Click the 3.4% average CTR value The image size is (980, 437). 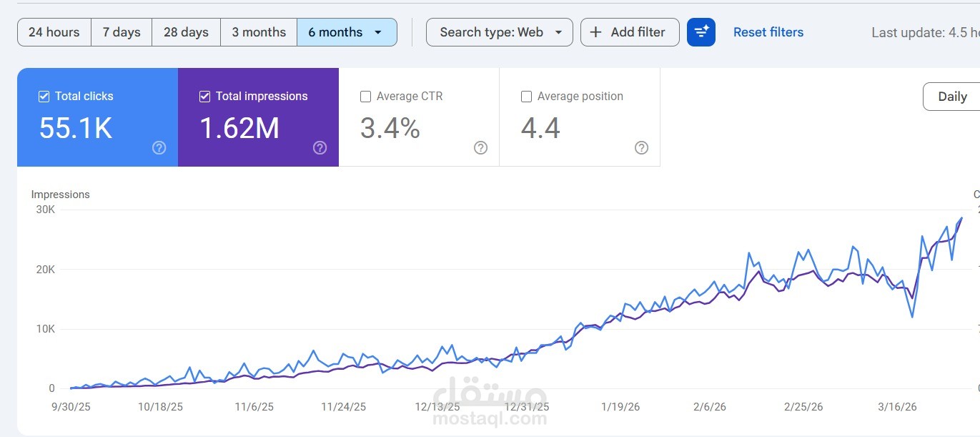click(390, 128)
